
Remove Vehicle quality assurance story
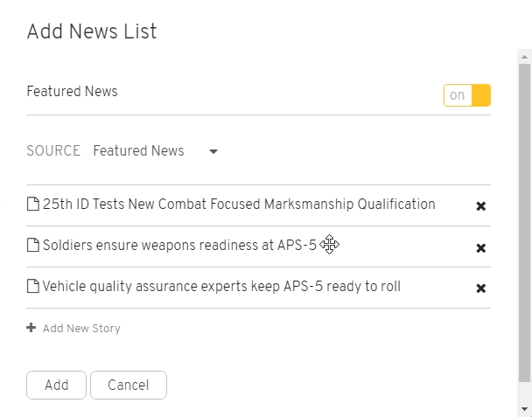[480, 288]
